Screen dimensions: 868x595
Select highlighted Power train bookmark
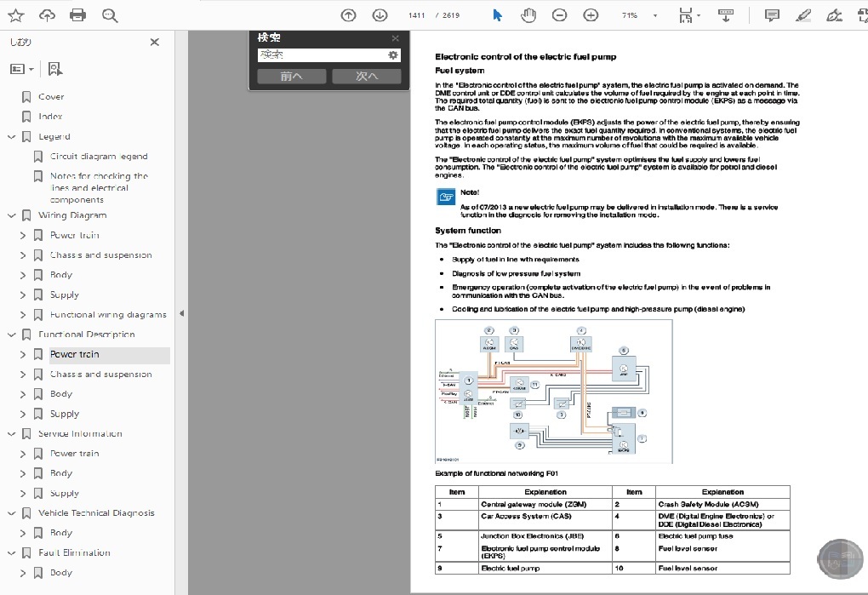point(75,355)
